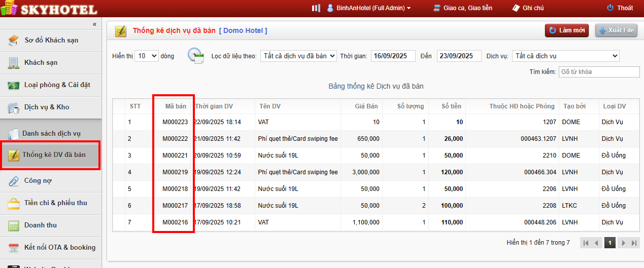Click the start date field 16/09/2025
Screen dimensions: 644x268
point(393,56)
